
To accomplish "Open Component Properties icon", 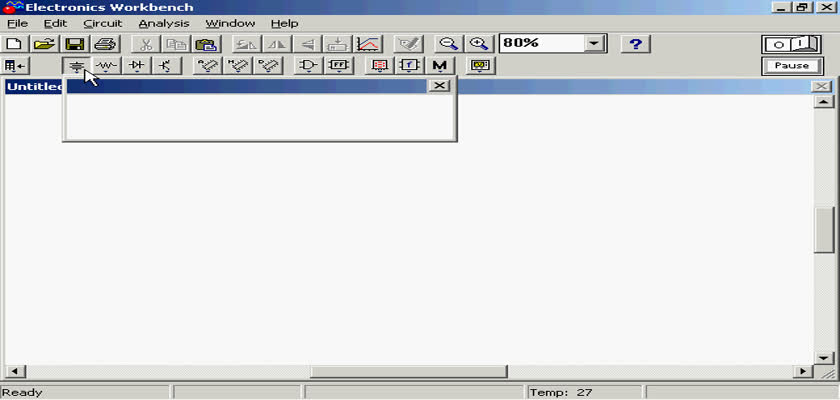I will (409, 43).
